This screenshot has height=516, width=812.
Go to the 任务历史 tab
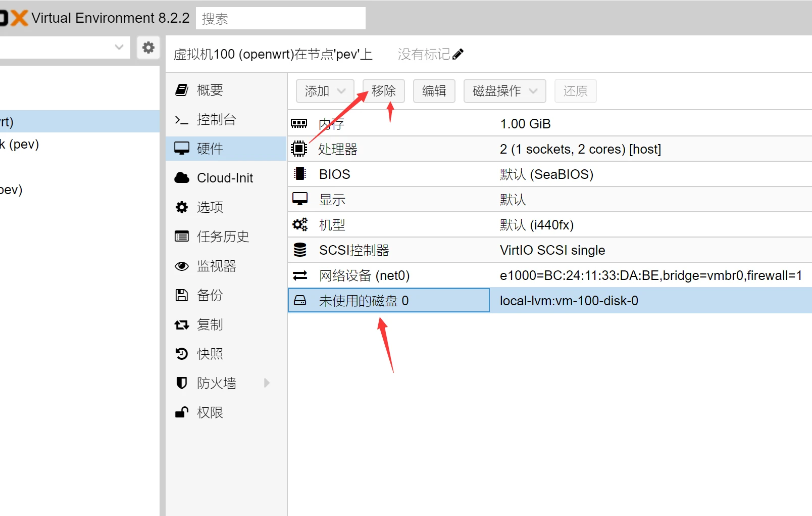click(x=226, y=237)
